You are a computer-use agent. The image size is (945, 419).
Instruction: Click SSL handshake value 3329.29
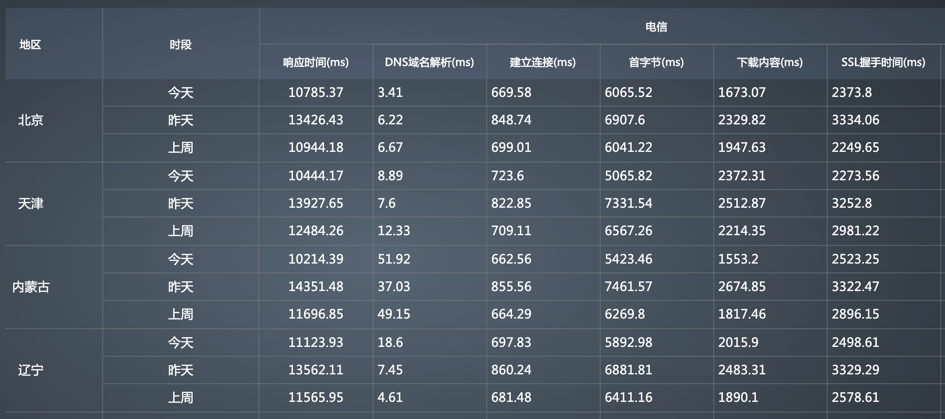point(855,370)
